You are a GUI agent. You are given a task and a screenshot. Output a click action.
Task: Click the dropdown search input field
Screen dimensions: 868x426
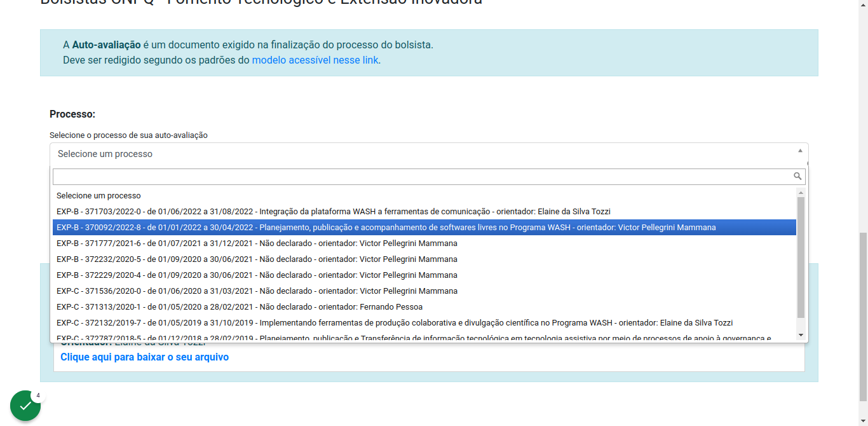coord(429,176)
